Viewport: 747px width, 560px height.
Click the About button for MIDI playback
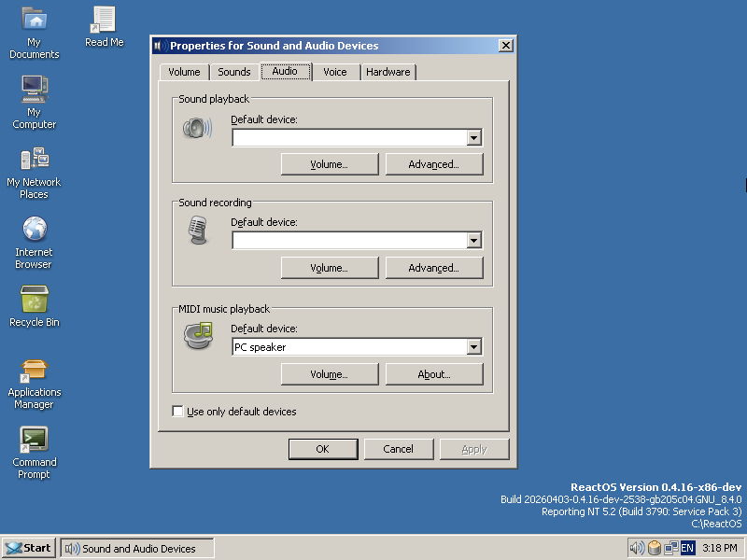click(434, 374)
